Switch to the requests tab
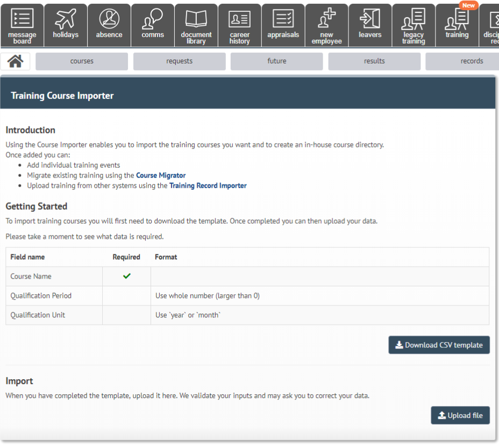Image resolution: width=499 pixels, height=448 pixels. [179, 61]
